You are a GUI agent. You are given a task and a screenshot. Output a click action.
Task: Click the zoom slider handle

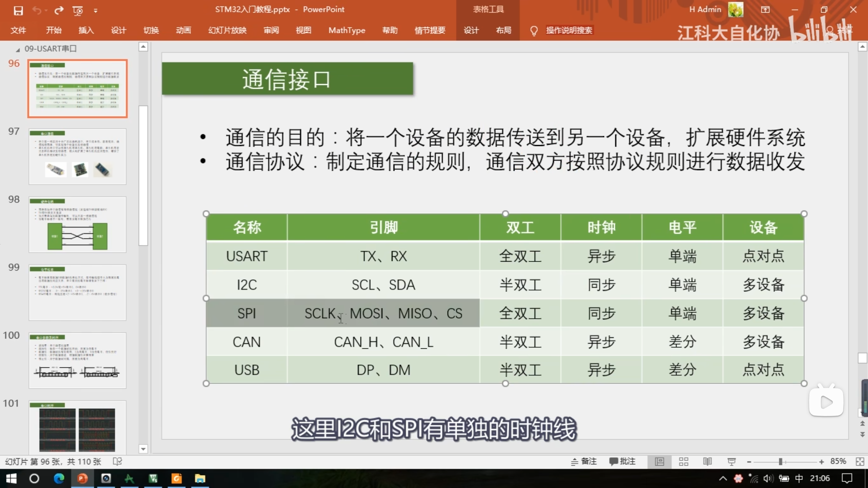(781, 462)
